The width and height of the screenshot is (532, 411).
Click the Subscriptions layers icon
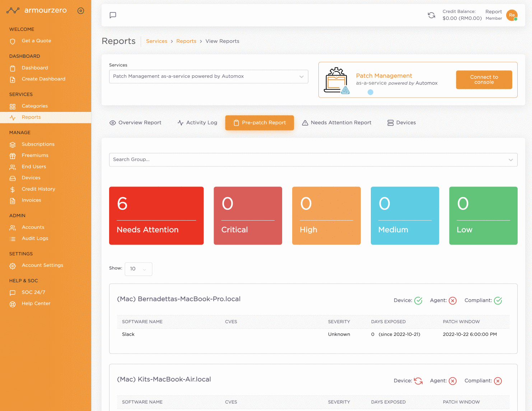point(13,145)
